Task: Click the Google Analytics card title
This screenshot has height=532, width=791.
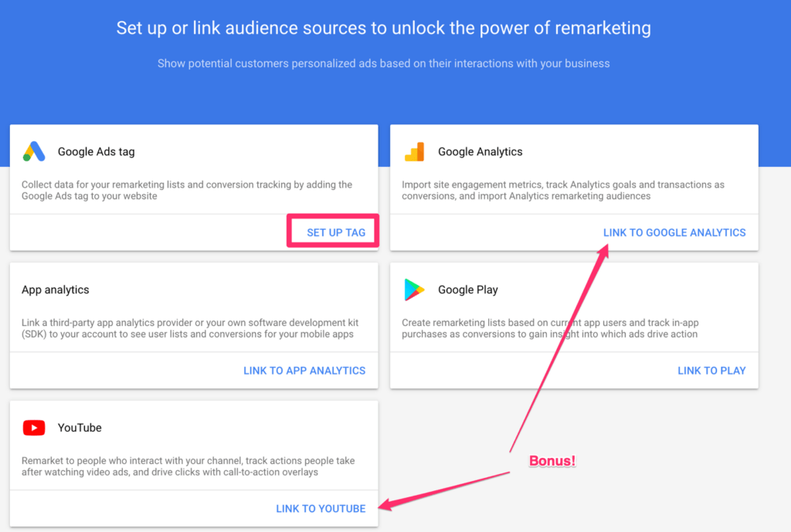Action: pyautogui.click(x=480, y=152)
